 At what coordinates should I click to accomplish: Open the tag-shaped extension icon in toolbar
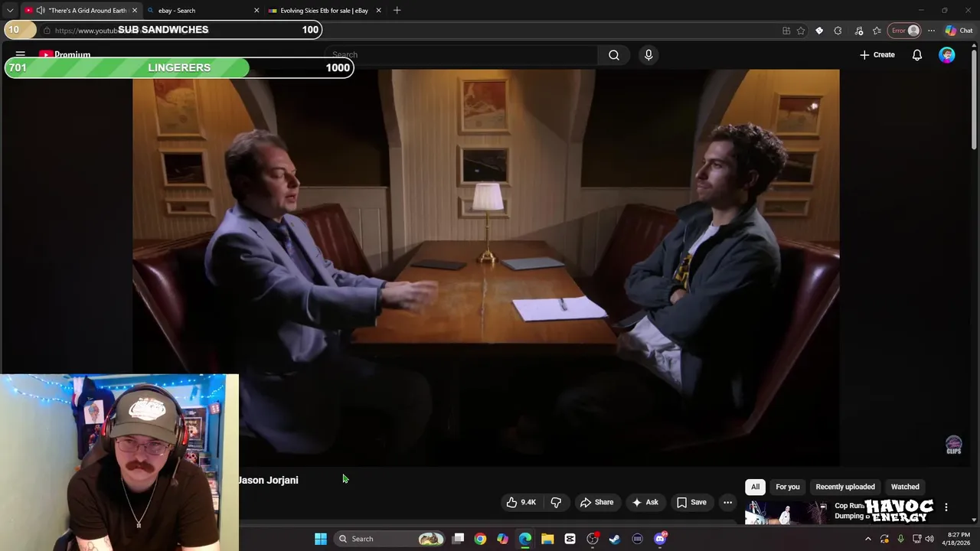(x=819, y=31)
